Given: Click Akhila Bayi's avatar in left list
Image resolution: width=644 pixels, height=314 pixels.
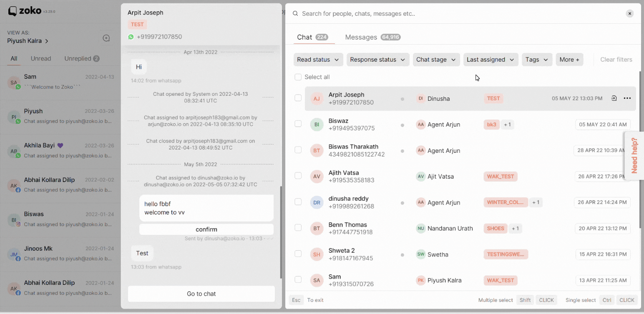Looking at the screenshot, I should (14, 151).
